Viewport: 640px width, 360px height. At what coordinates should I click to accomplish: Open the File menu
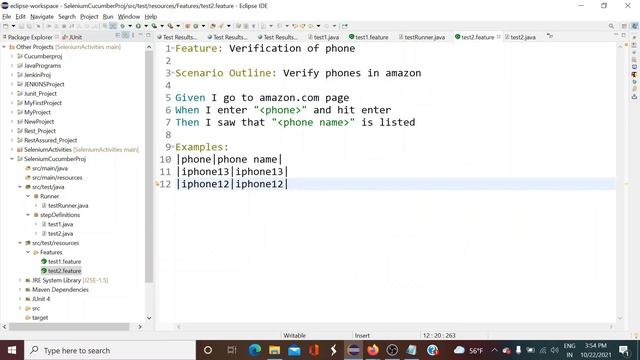click(7, 17)
